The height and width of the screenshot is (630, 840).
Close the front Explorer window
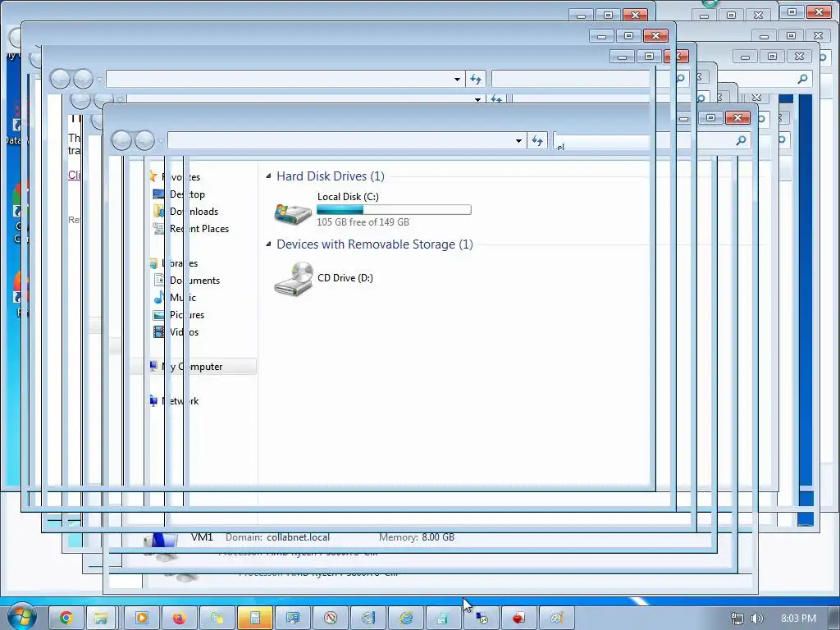coord(737,117)
